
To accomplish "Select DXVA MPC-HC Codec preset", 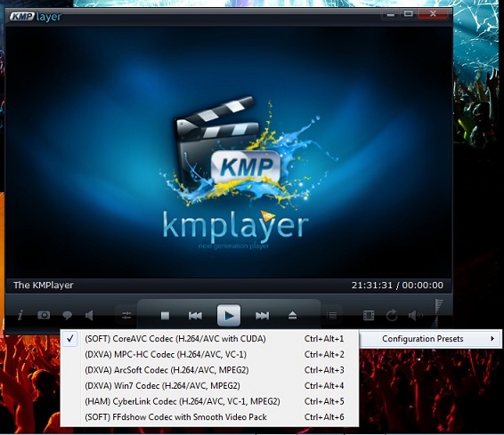I will 209,354.
